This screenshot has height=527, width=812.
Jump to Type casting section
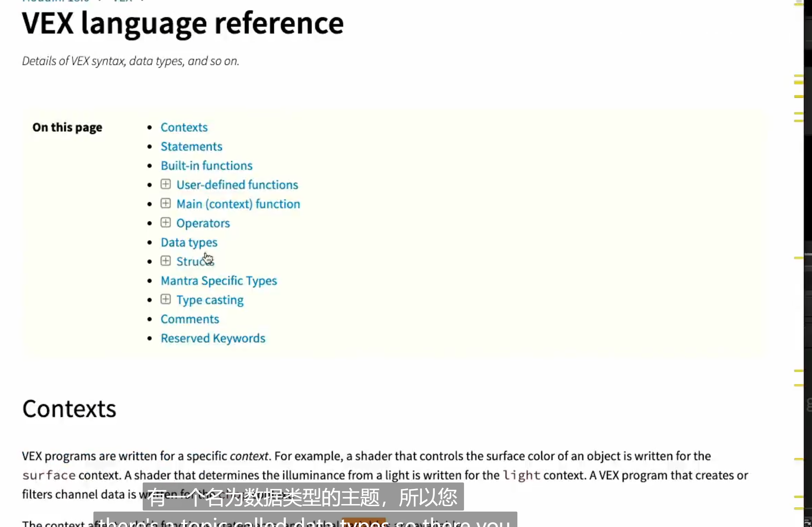pos(210,300)
